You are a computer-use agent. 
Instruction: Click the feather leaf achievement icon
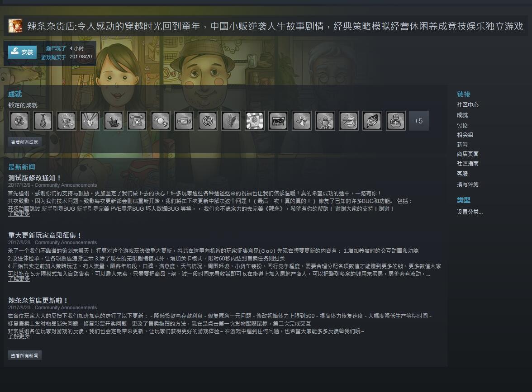372,121
